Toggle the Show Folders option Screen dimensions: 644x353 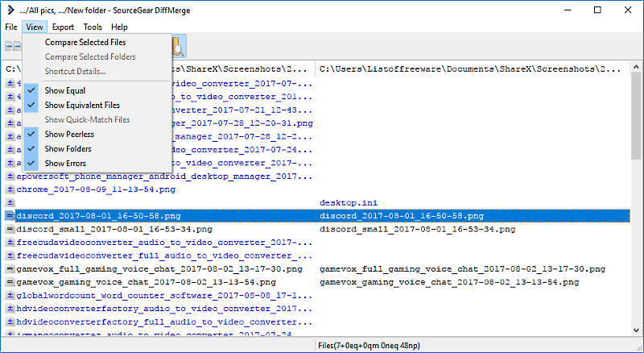click(x=97, y=148)
